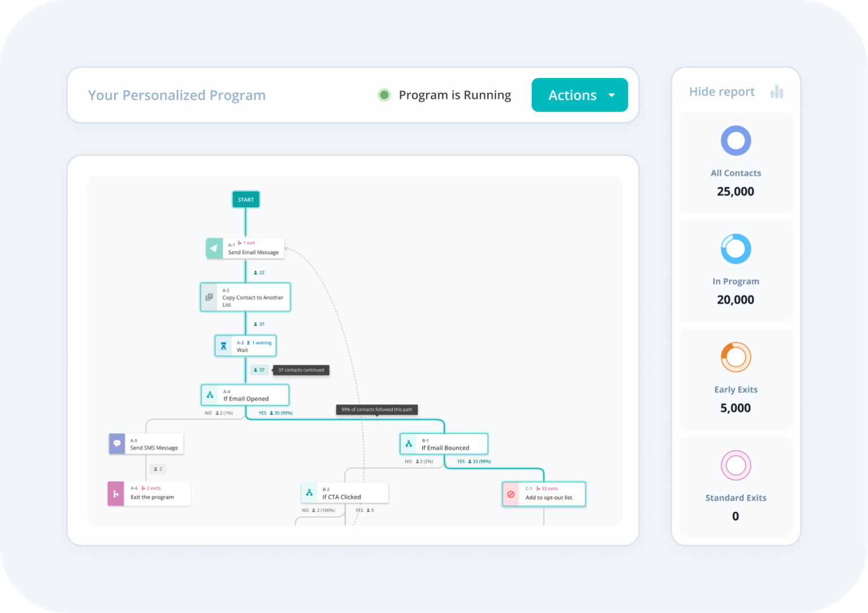Select the SMS chat bubble icon on A-5
Screen dimensions: 868x613
(117, 443)
